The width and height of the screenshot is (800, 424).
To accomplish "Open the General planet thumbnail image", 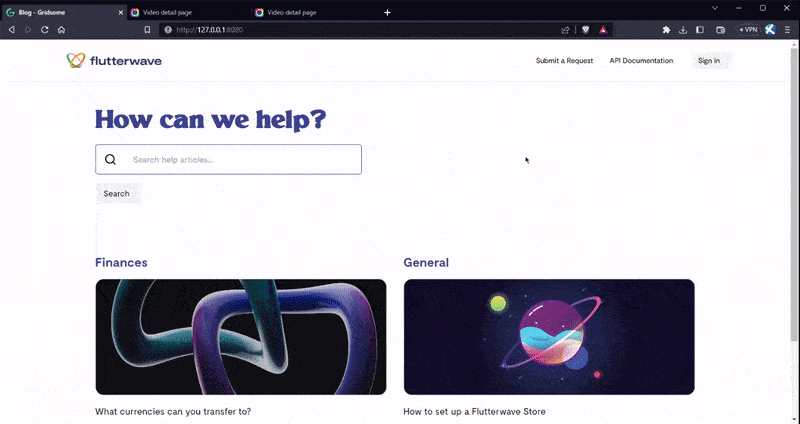I will coord(549,337).
